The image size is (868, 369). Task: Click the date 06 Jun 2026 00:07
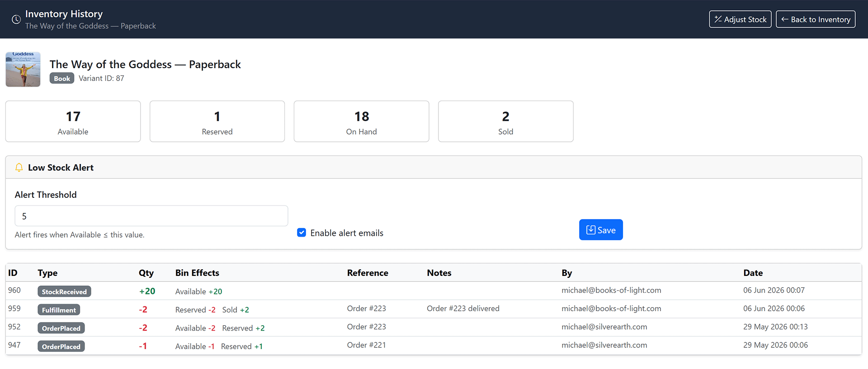774,290
